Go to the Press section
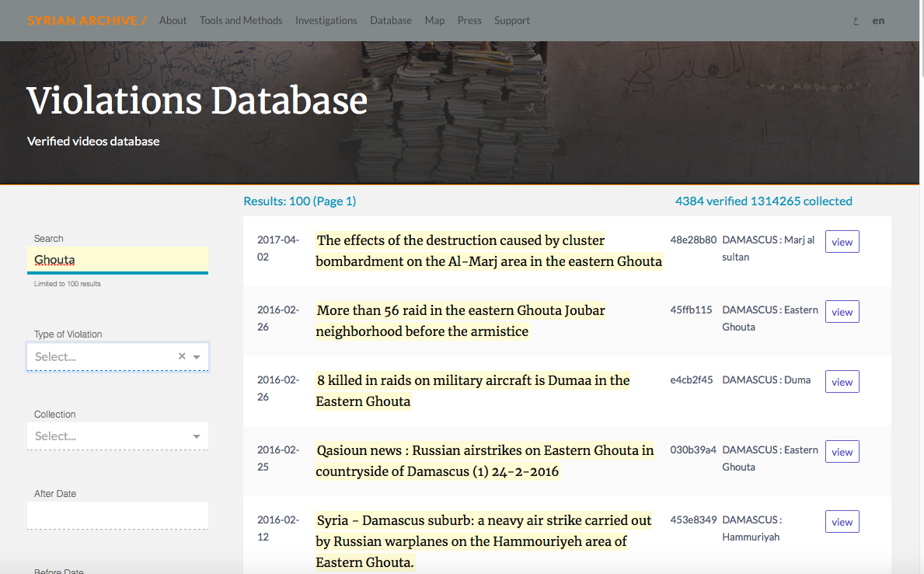 point(469,20)
